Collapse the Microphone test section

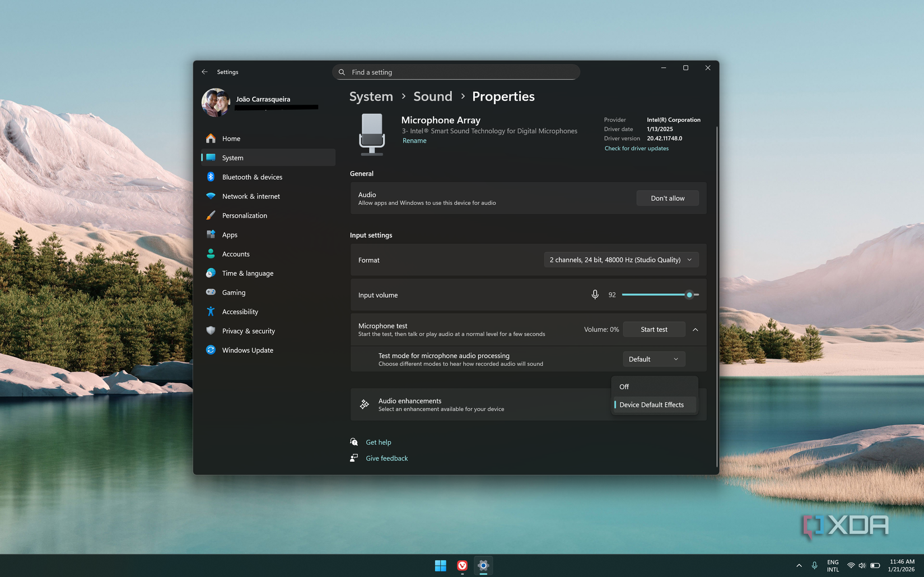[x=696, y=330]
